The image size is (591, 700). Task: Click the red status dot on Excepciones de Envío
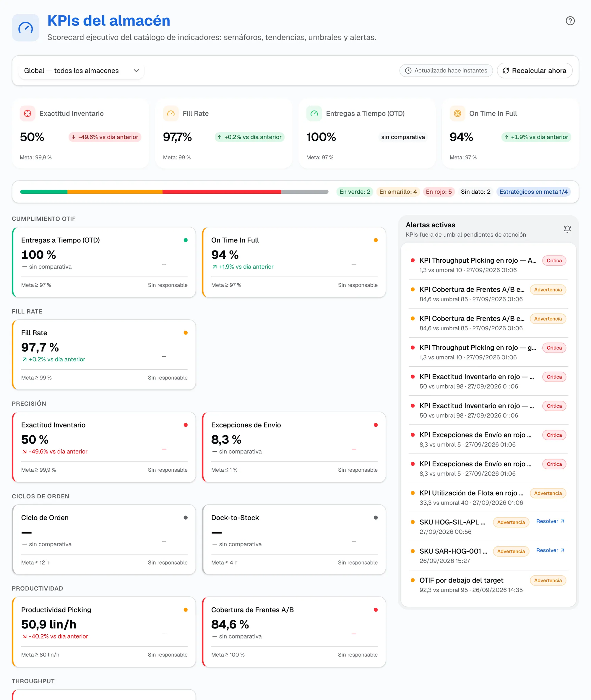click(376, 425)
